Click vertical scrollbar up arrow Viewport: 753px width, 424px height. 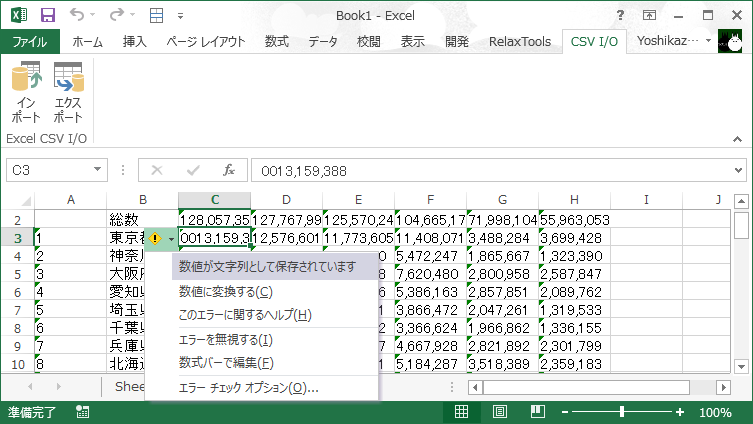(741, 201)
